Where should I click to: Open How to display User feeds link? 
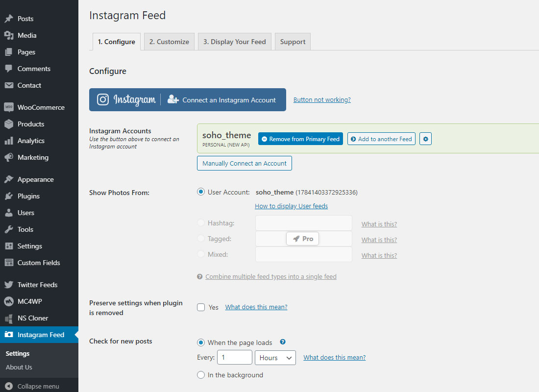click(x=291, y=206)
